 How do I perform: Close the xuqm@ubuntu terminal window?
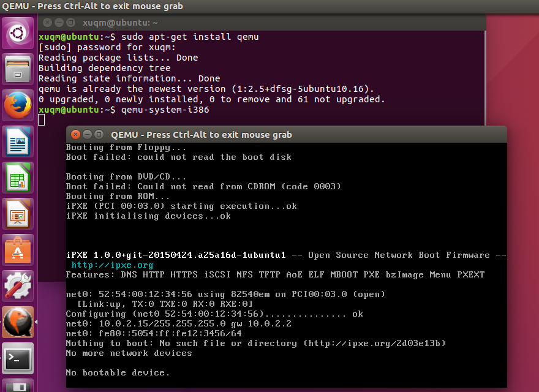click(x=47, y=23)
